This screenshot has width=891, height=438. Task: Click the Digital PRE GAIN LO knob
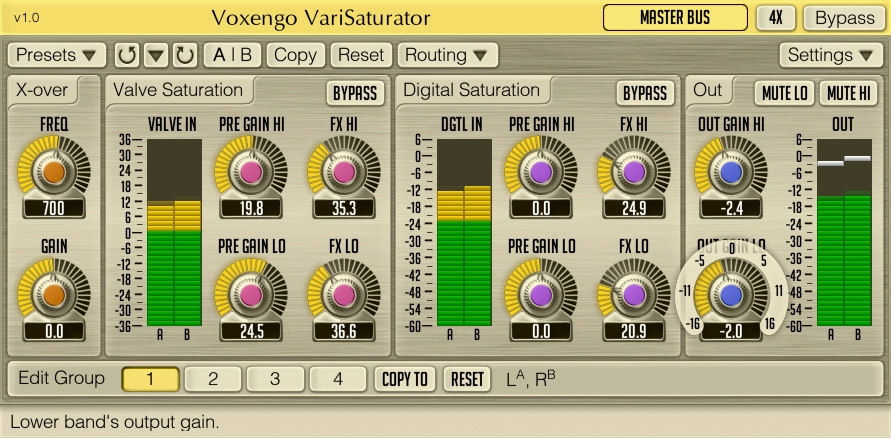541,295
